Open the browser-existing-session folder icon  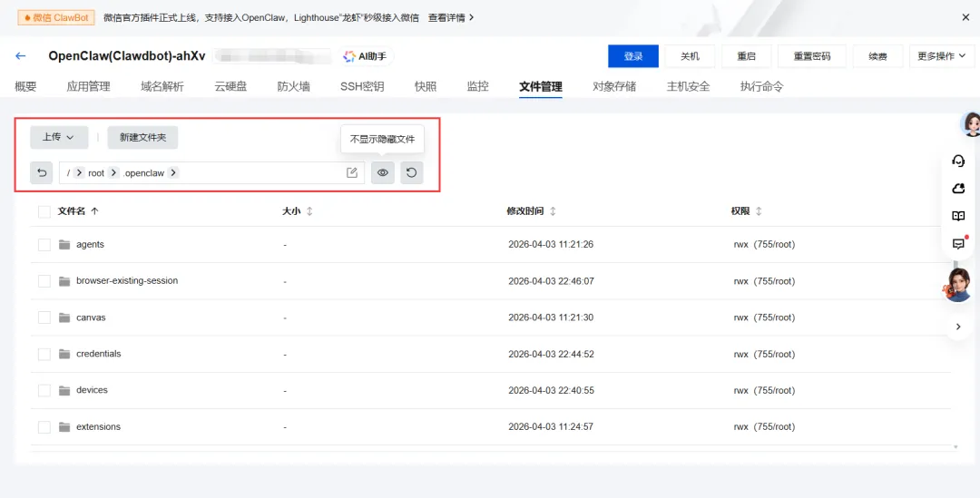click(64, 281)
